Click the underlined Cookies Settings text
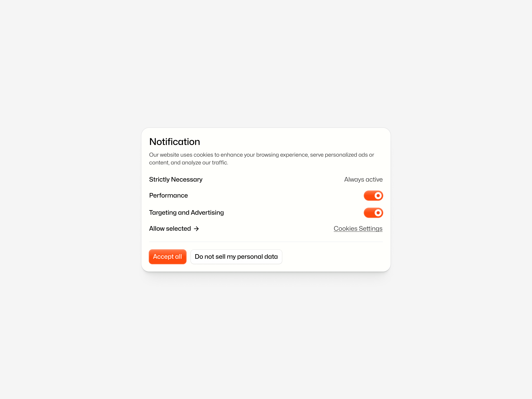 [358, 229]
